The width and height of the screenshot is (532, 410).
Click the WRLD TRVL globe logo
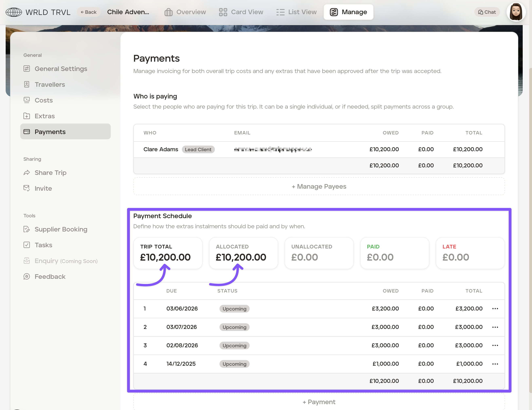pos(14,12)
